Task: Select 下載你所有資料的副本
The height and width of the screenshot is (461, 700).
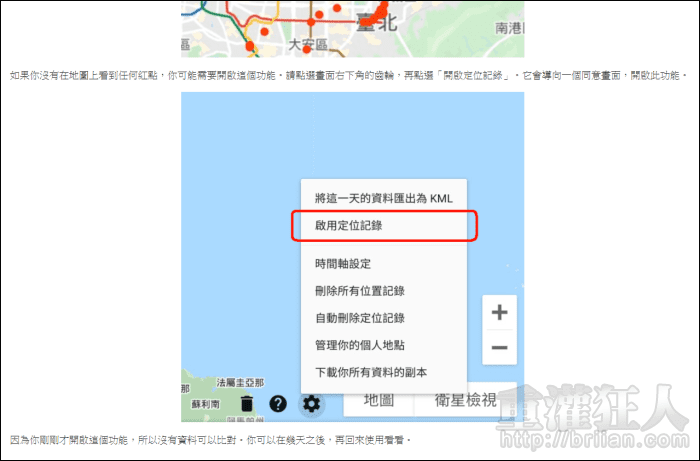Action: [370, 372]
